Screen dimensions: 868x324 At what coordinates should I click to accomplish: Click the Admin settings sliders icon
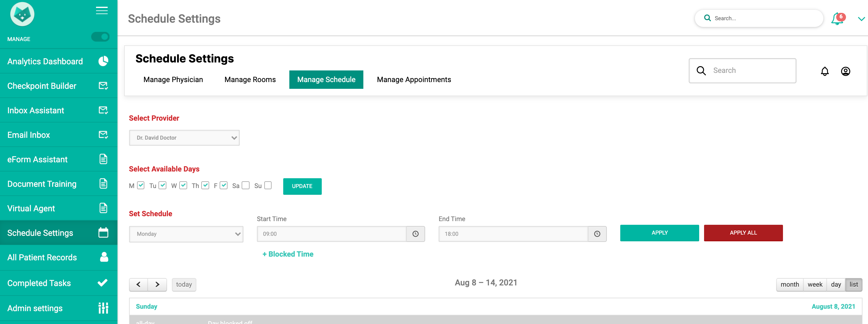tap(103, 308)
